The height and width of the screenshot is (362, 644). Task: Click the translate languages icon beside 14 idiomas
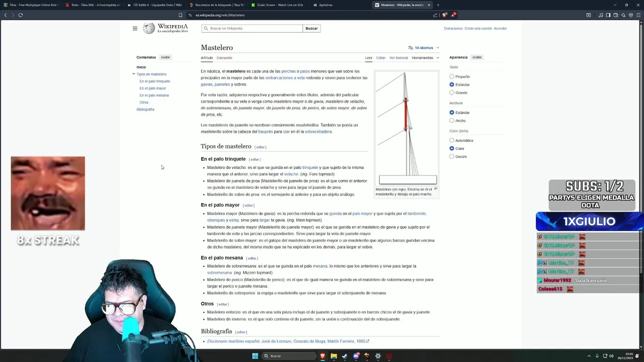click(411, 48)
